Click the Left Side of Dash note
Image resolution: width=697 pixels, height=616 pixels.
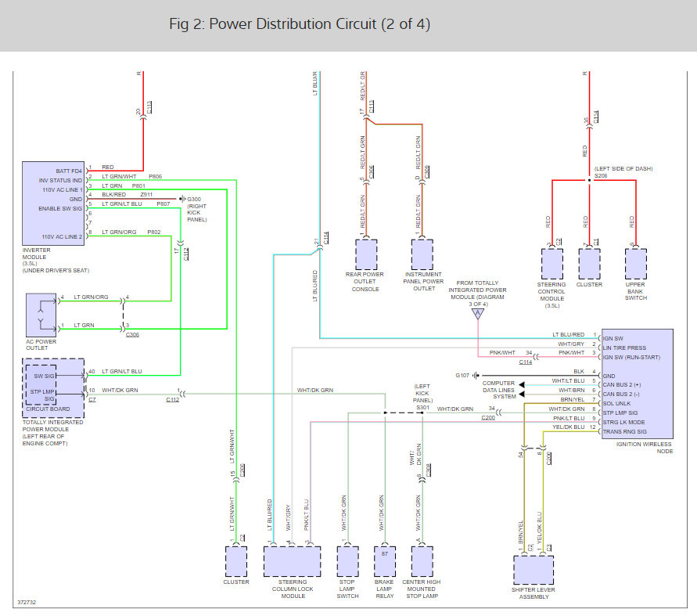tap(623, 168)
